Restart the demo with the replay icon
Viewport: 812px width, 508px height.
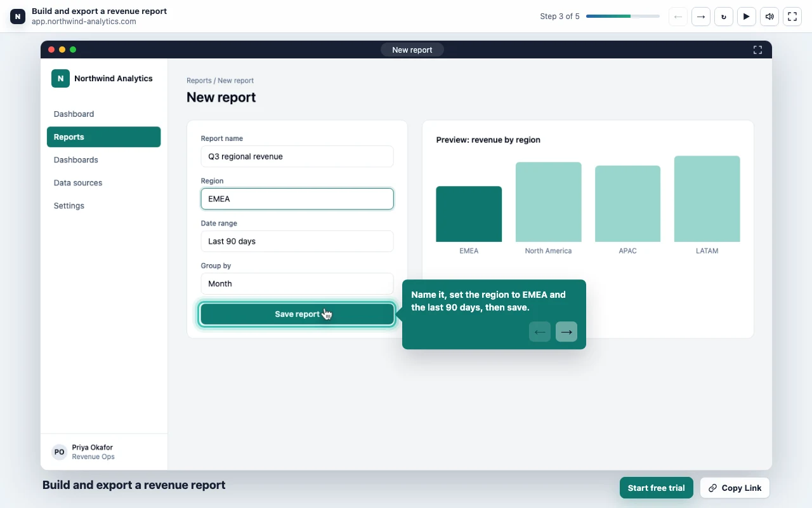(x=724, y=17)
